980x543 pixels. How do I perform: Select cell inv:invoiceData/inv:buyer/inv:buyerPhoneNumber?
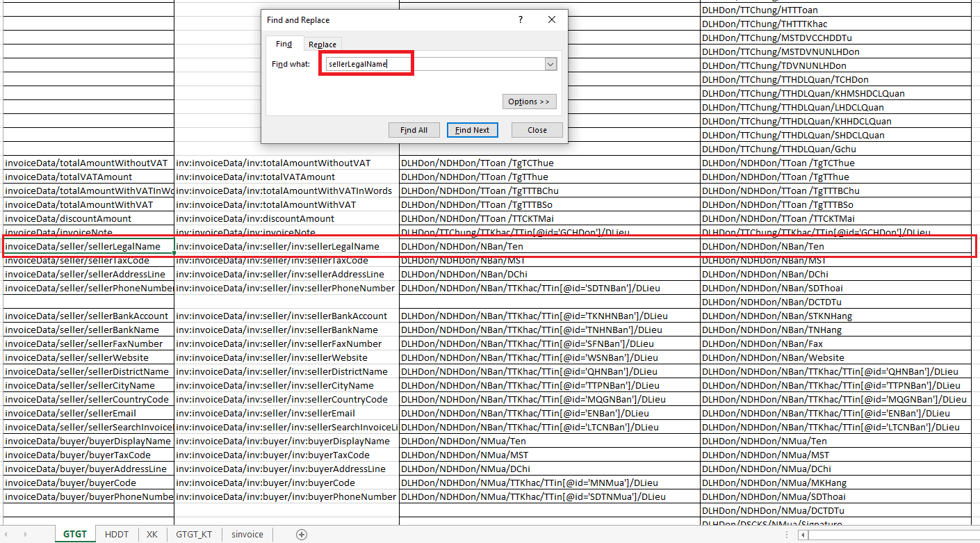(x=286, y=496)
